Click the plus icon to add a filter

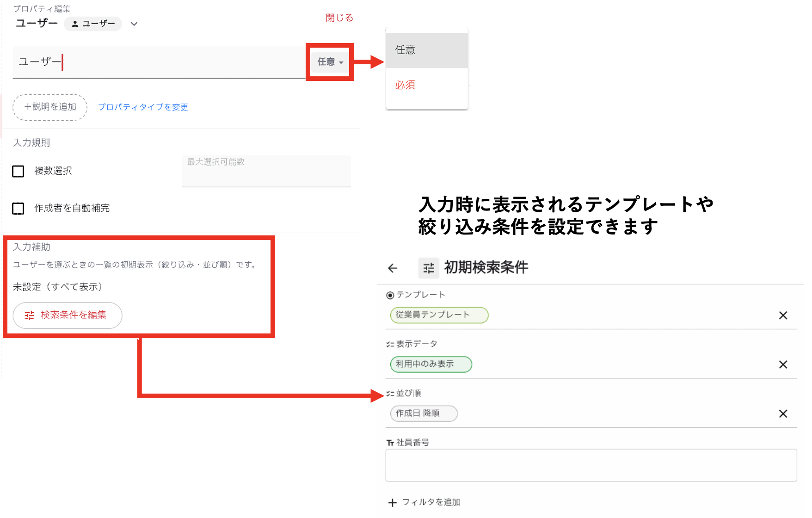(393, 503)
